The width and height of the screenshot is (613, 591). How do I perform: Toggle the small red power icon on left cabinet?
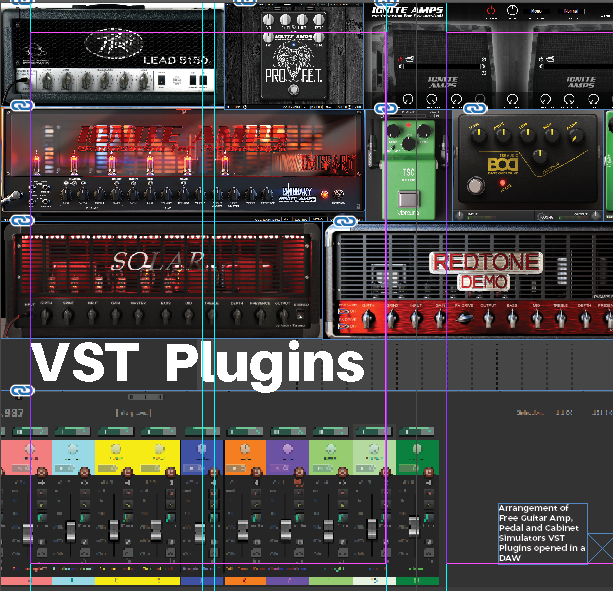400,59
